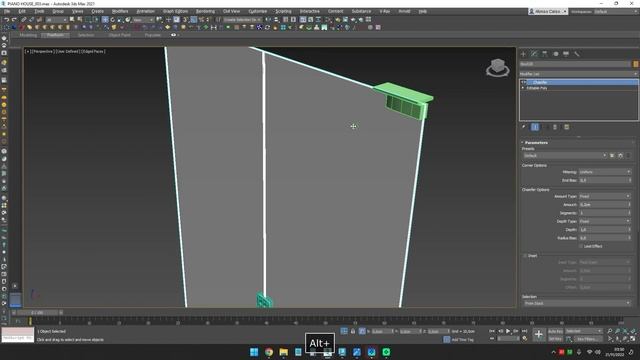Image resolution: width=640 pixels, height=360 pixels.
Task: Select the Select and Rotate tool
Action: click(113, 20)
